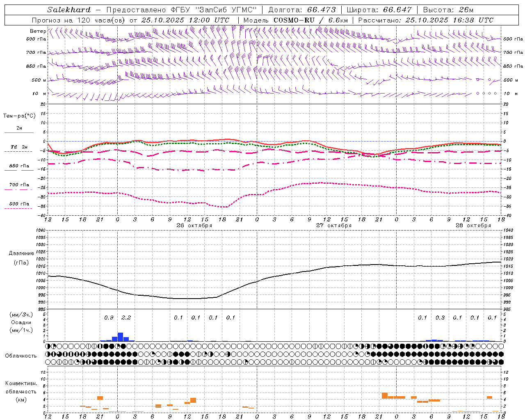
Task: Click the '2.2' precipitation amount
Action: [126, 318]
